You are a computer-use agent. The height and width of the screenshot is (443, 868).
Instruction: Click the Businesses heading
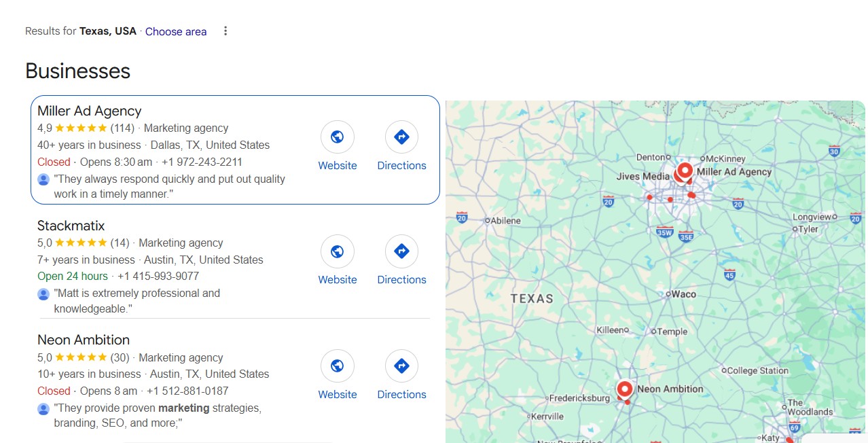[77, 71]
